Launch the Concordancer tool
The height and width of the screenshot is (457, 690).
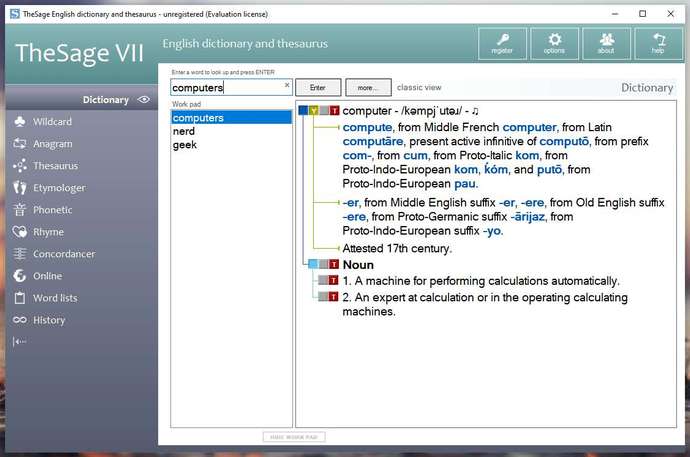(63, 254)
